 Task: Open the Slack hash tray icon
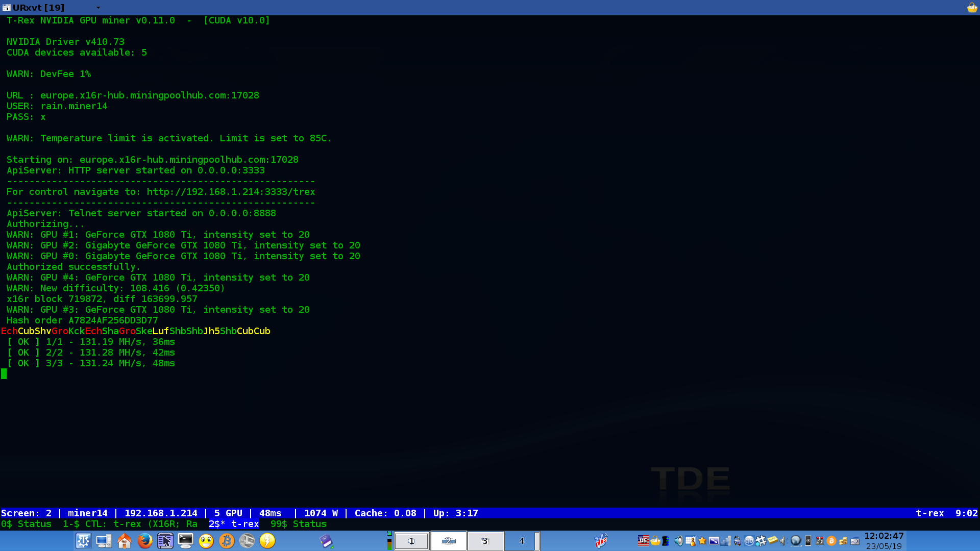tap(761, 541)
